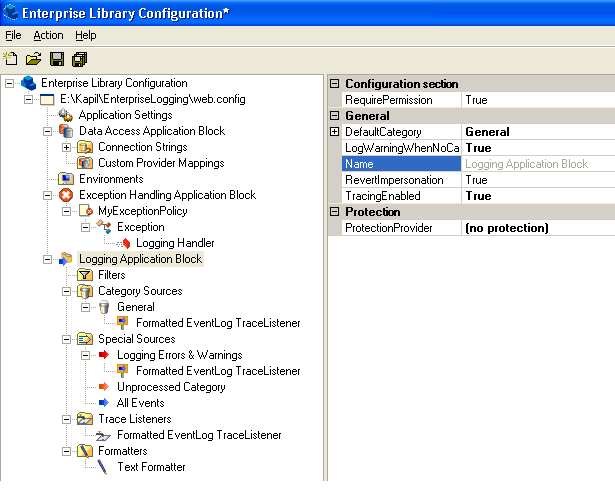
Task: Click the web.config file node icon
Action: (x=47, y=99)
